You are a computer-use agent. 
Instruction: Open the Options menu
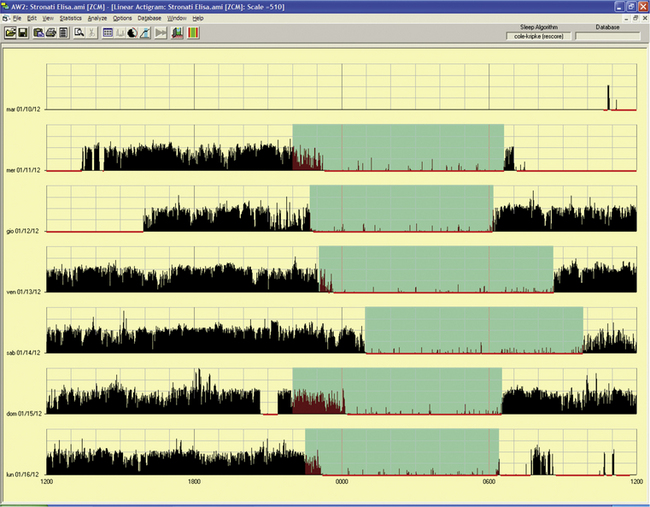click(x=122, y=18)
